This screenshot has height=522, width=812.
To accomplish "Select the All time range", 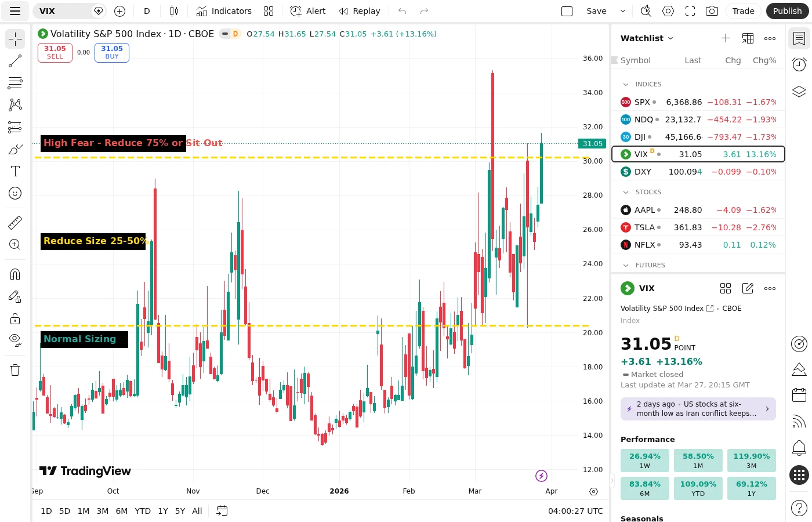I will tap(197, 511).
